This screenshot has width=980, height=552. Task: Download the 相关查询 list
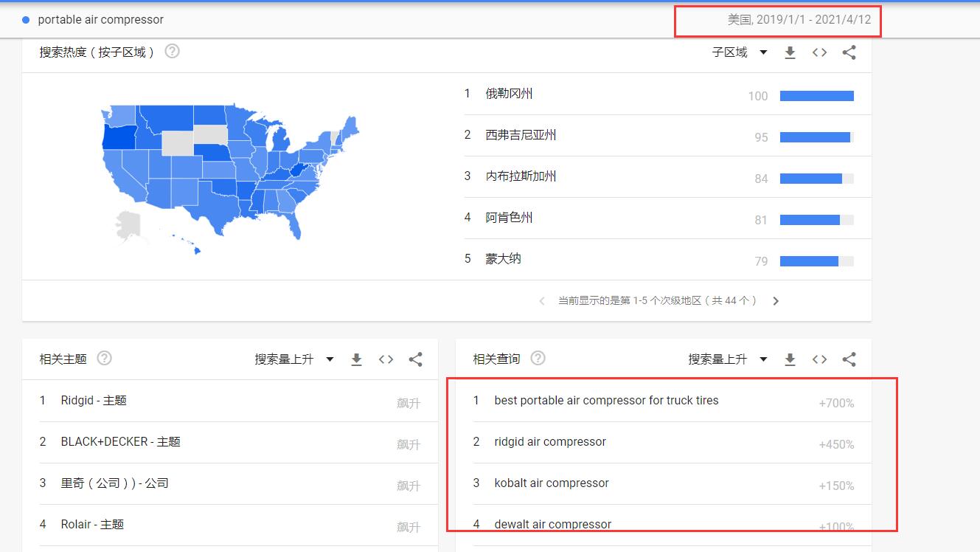click(x=790, y=359)
